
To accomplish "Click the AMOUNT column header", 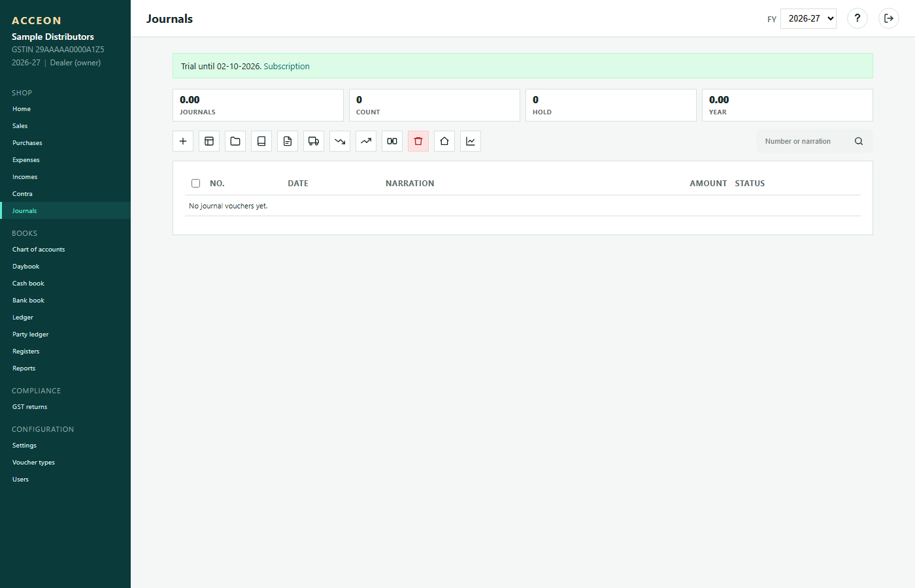I will click(708, 184).
